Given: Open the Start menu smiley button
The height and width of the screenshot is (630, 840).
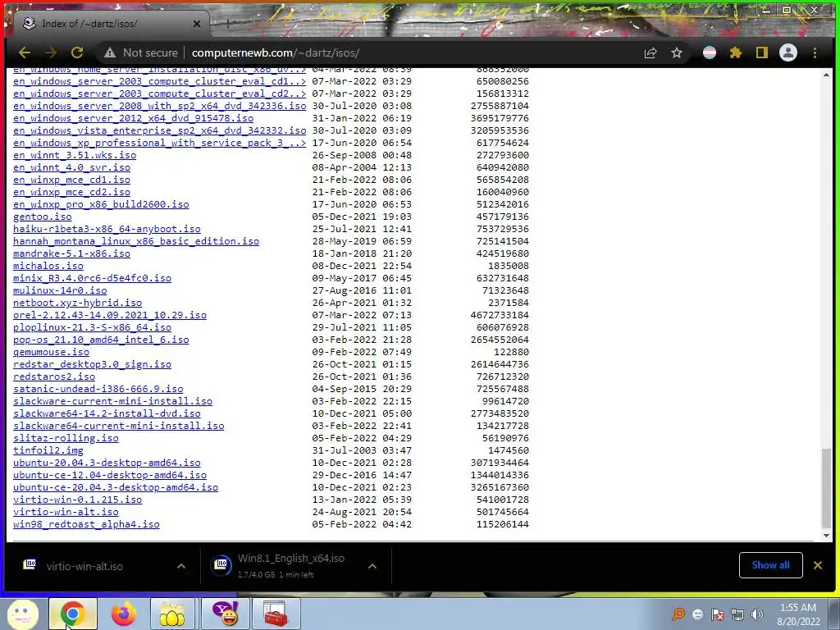Looking at the screenshot, I should 22,614.
